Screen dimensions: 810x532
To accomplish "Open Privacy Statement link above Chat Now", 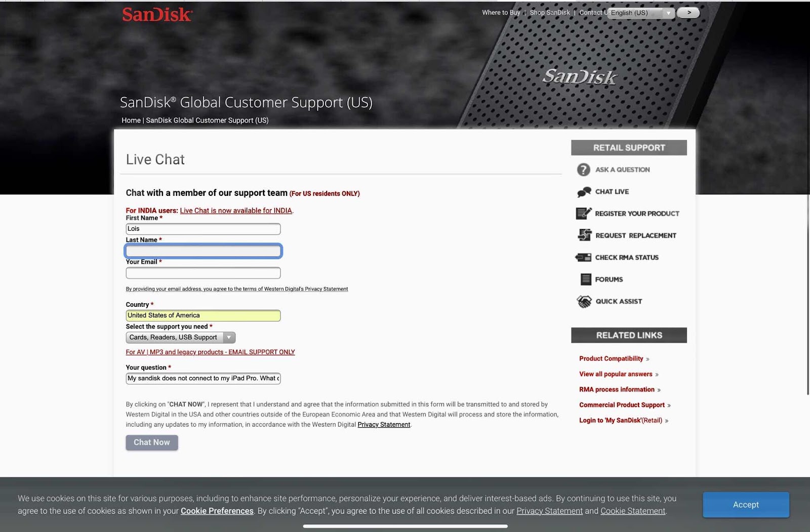I will click(384, 425).
